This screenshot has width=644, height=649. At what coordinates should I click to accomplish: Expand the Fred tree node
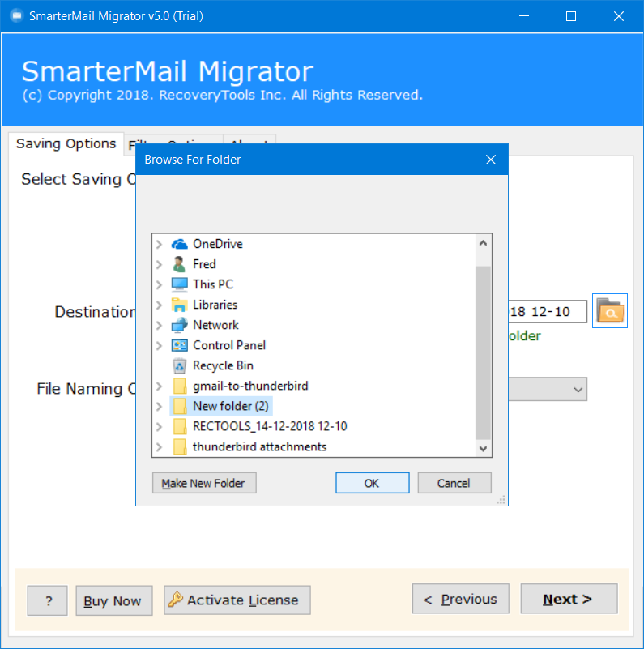(160, 264)
